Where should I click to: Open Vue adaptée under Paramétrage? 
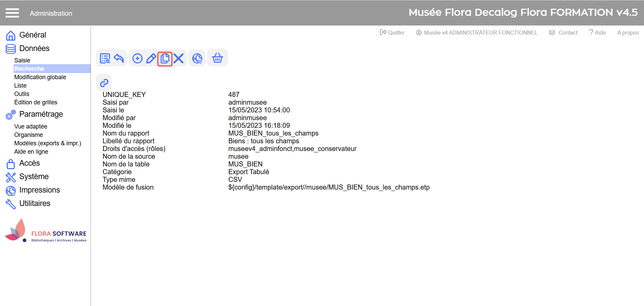pos(31,126)
